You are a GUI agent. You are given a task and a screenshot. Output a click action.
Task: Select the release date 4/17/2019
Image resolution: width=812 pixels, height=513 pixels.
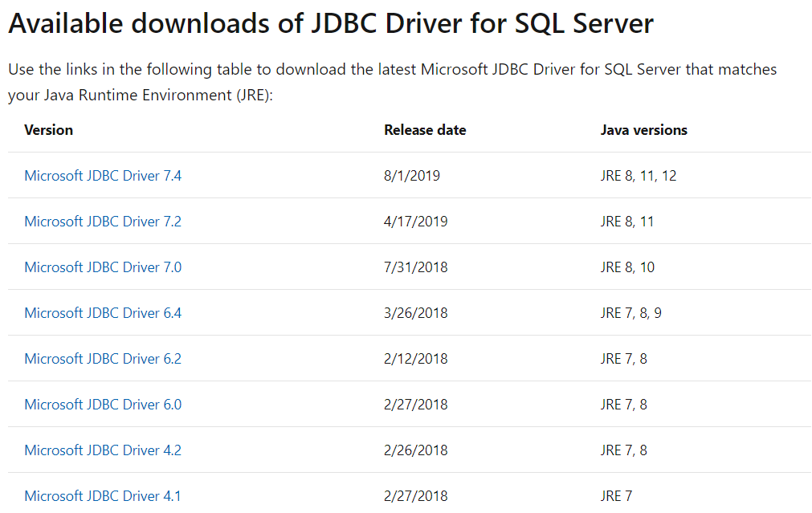point(415,222)
